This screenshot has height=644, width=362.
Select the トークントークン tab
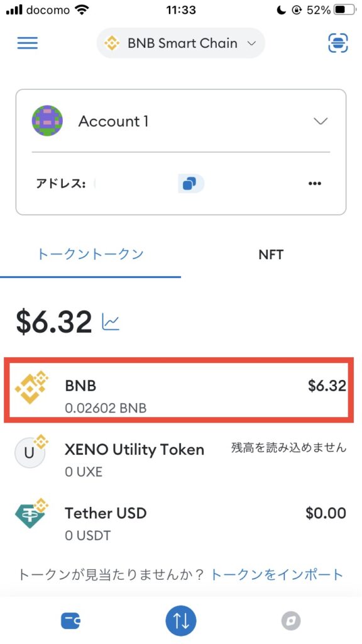coord(90,254)
